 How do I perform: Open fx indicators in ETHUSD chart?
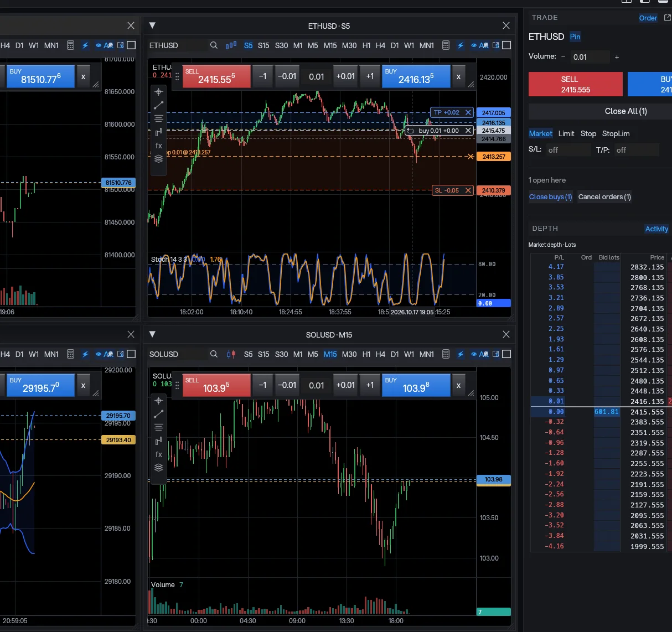[x=159, y=146]
